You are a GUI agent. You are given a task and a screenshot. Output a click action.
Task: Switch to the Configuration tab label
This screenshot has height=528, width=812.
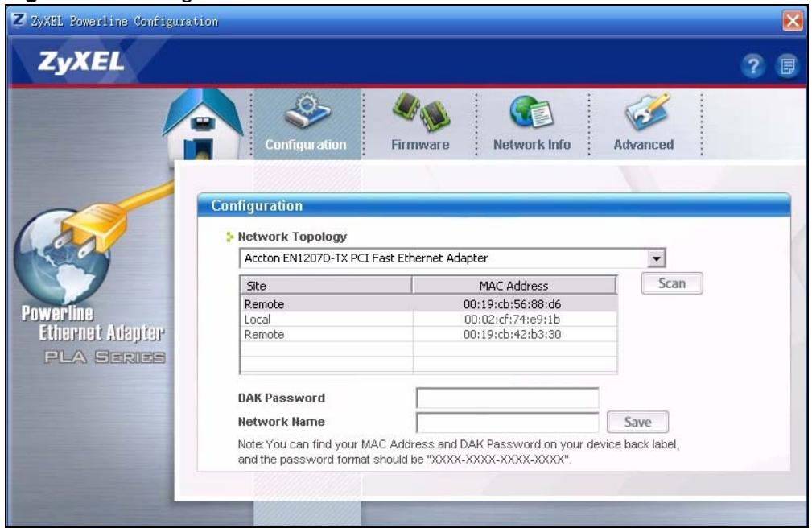click(x=306, y=145)
